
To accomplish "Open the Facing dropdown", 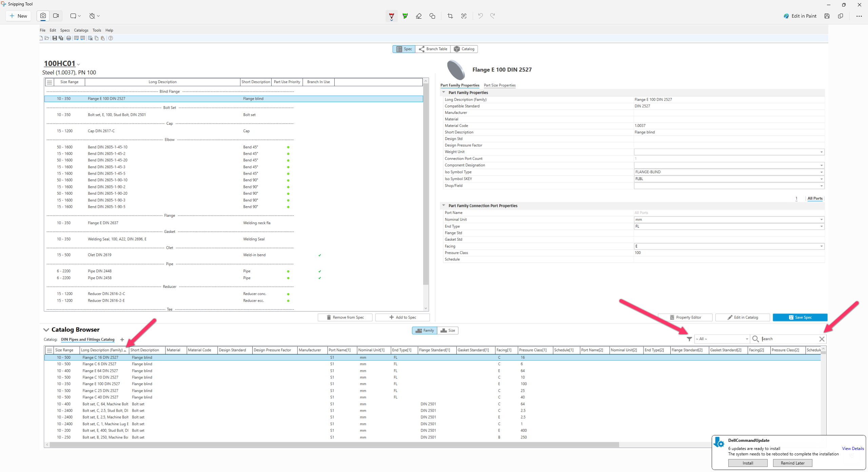I will coord(822,246).
